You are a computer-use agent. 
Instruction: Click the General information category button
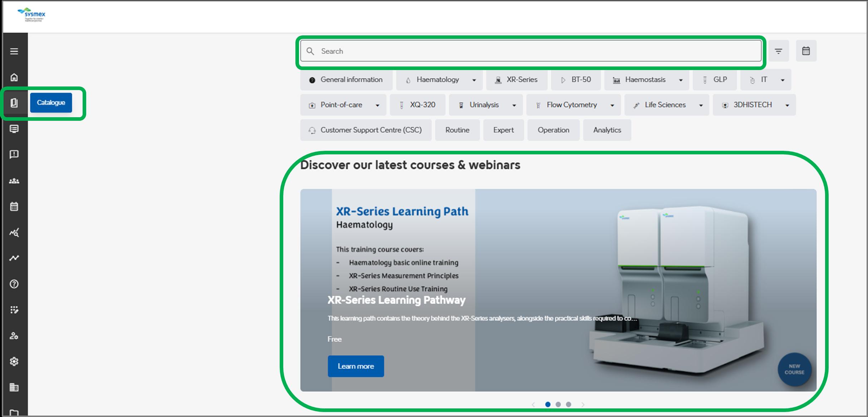click(x=346, y=80)
